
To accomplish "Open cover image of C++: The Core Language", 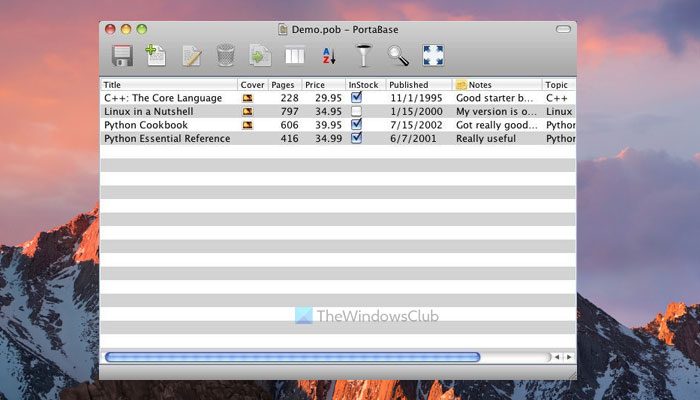I will point(247,98).
